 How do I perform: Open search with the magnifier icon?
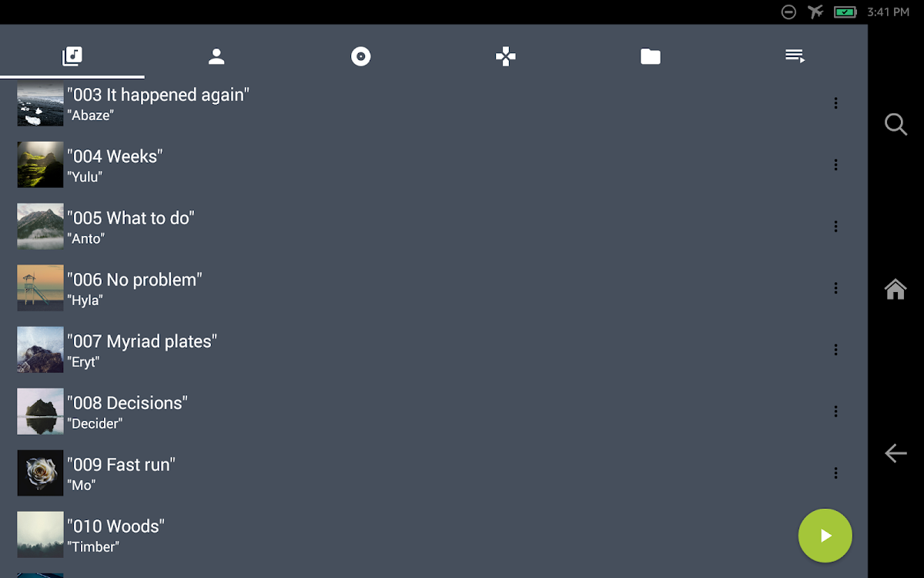coord(896,124)
